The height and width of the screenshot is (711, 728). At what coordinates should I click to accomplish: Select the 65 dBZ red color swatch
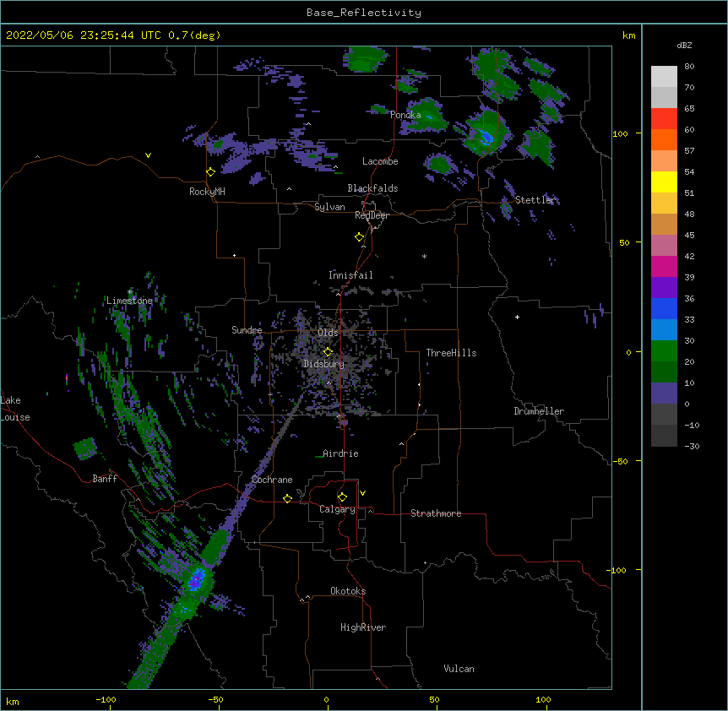point(664,119)
